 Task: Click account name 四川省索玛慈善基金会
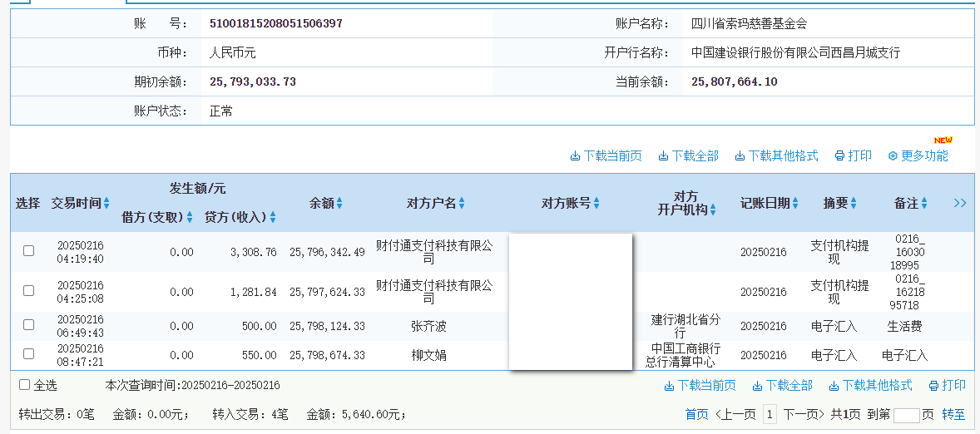(x=750, y=24)
